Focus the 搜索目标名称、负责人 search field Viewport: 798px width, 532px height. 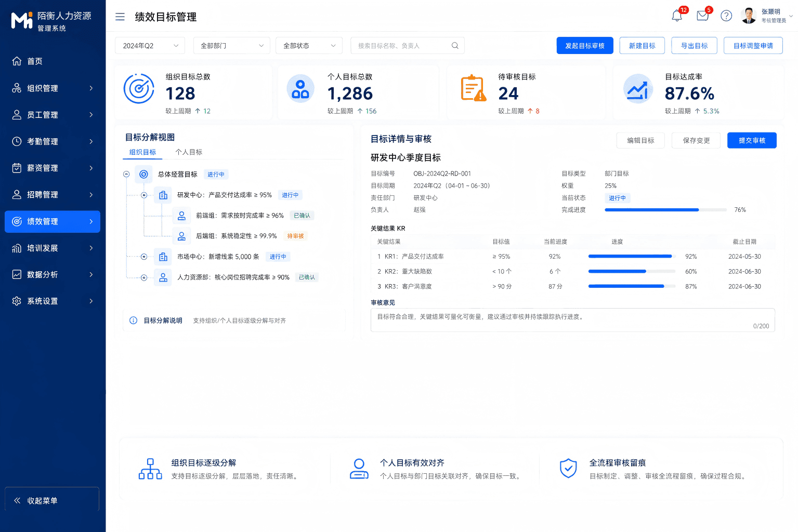[x=408, y=46]
